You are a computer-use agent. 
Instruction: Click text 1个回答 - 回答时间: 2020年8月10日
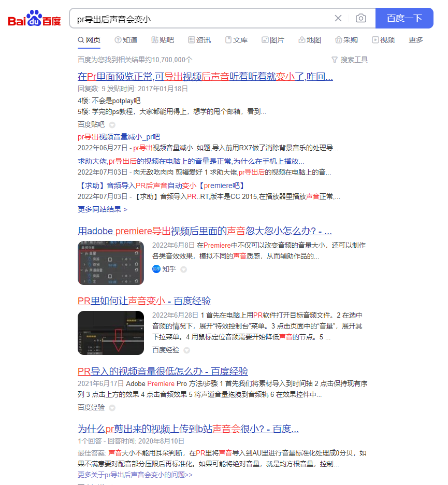point(131,441)
